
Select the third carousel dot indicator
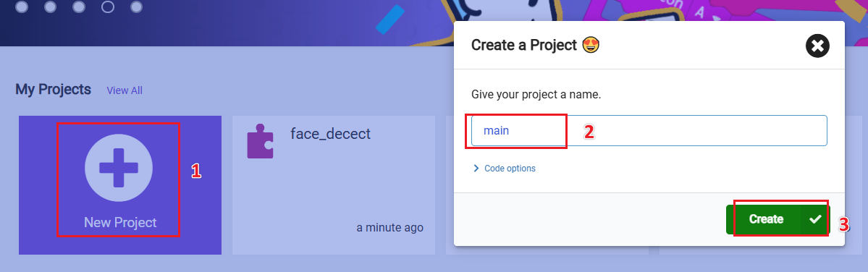click(79, 7)
